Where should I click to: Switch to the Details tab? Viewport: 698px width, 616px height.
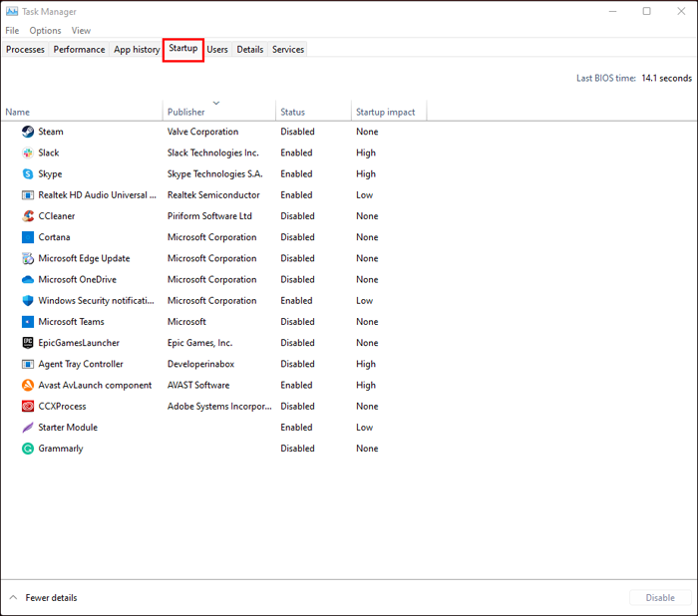[x=249, y=50]
